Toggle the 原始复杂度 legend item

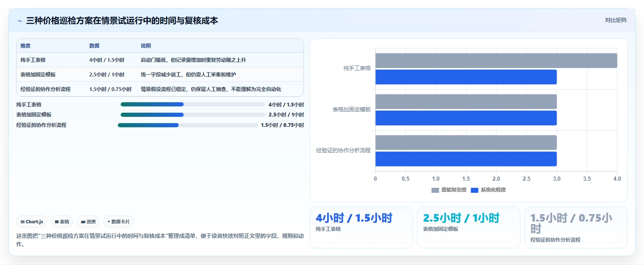449,190
